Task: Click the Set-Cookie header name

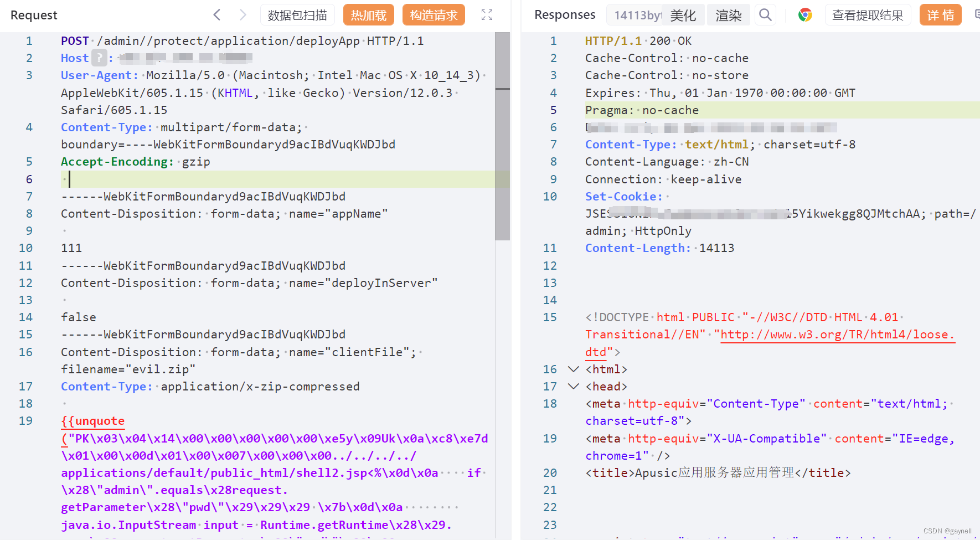Action: [624, 197]
